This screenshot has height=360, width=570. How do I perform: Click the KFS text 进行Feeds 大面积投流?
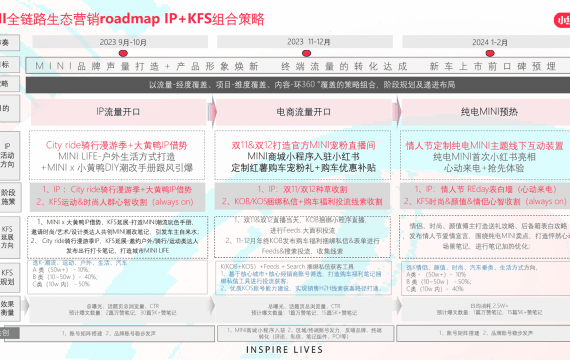point(302,230)
